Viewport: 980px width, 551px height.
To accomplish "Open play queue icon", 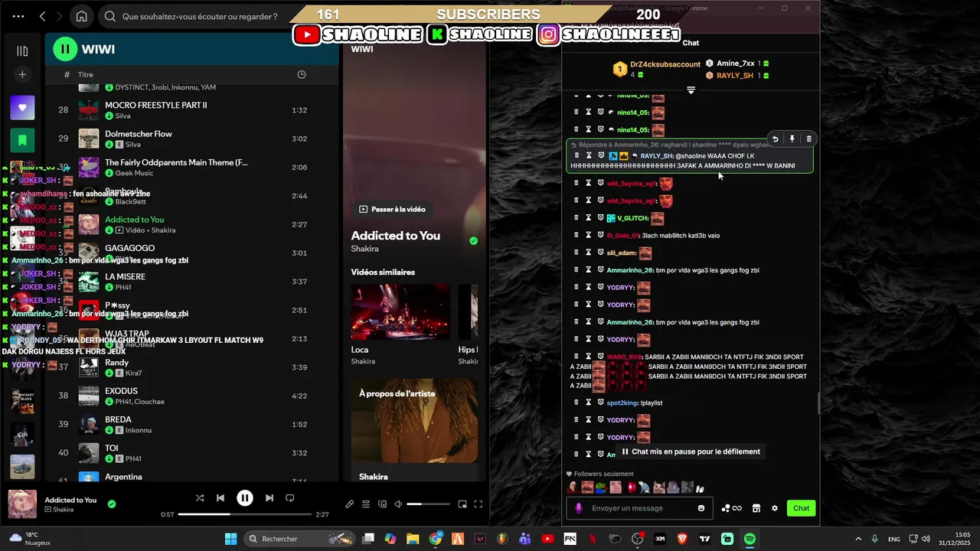I will pyautogui.click(x=366, y=504).
